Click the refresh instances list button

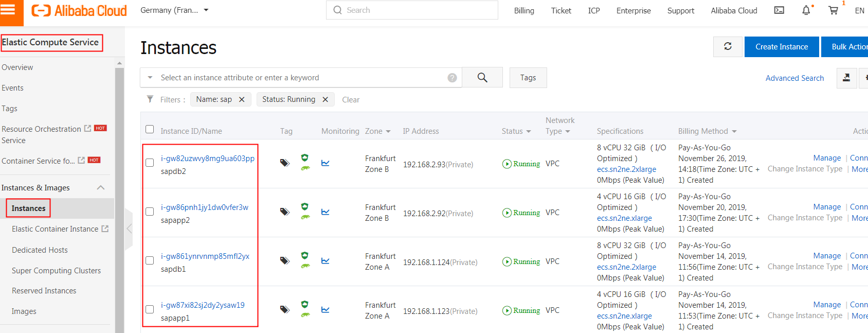click(728, 47)
